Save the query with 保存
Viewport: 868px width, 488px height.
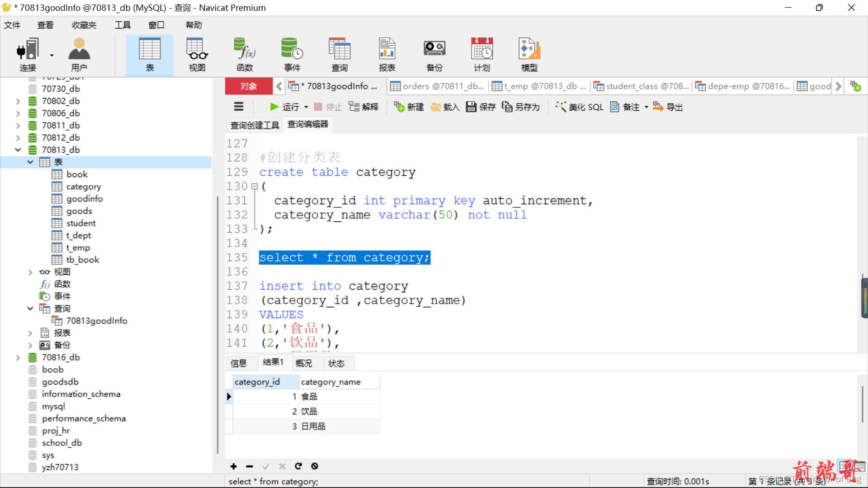pyautogui.click(x=481, y=107)
